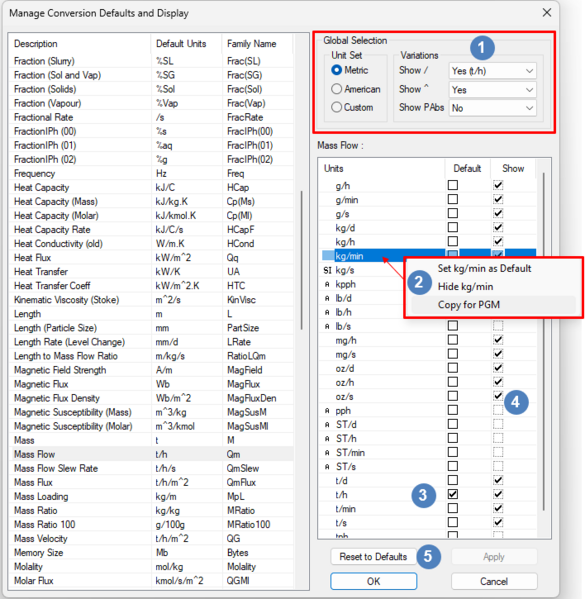Select the lb/d unit row
Screen dimensions: 585x599
tap(363, 298)
